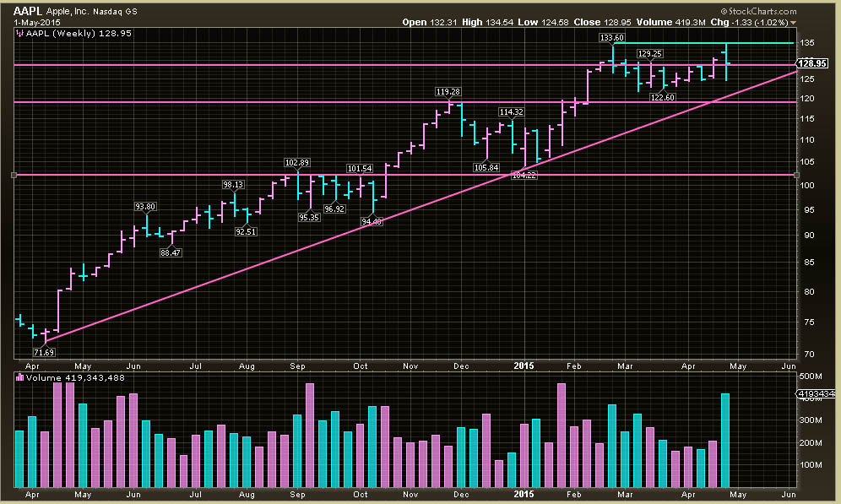Select the 93.80 price label

[x=145, y=207]
